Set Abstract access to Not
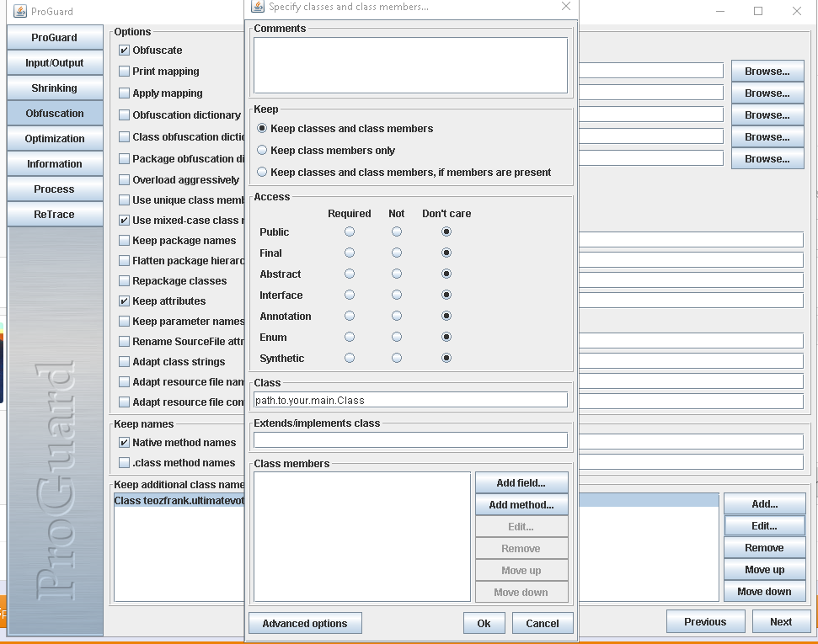The height and width of the screenshot is (644, 818). pyautogui.click(x=397, y=274)
